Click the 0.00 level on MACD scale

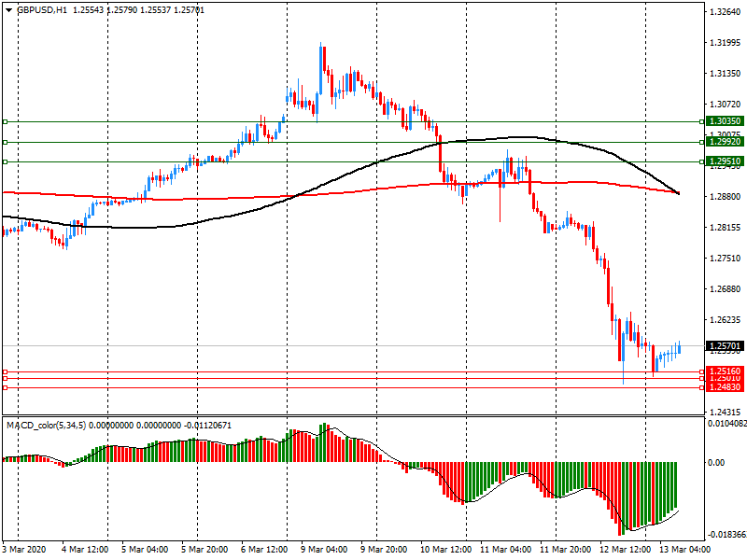pos(715,462)
